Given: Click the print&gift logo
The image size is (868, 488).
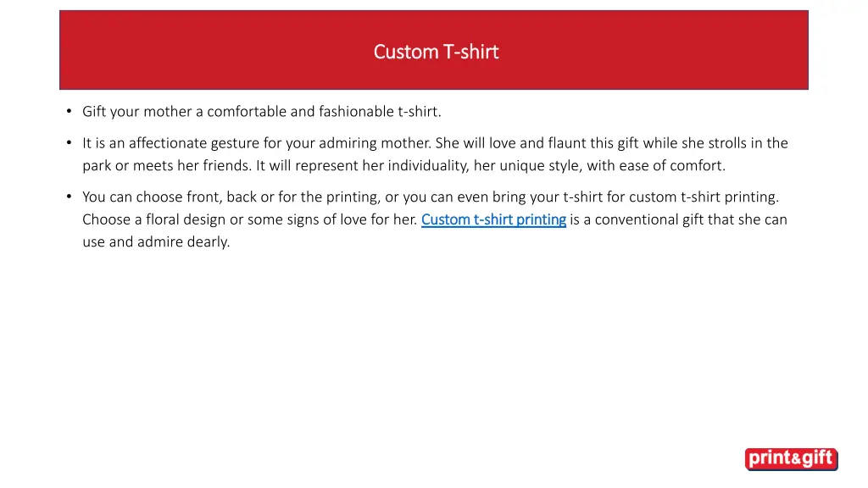Looking at the screenshot, I should pos(791,459).
